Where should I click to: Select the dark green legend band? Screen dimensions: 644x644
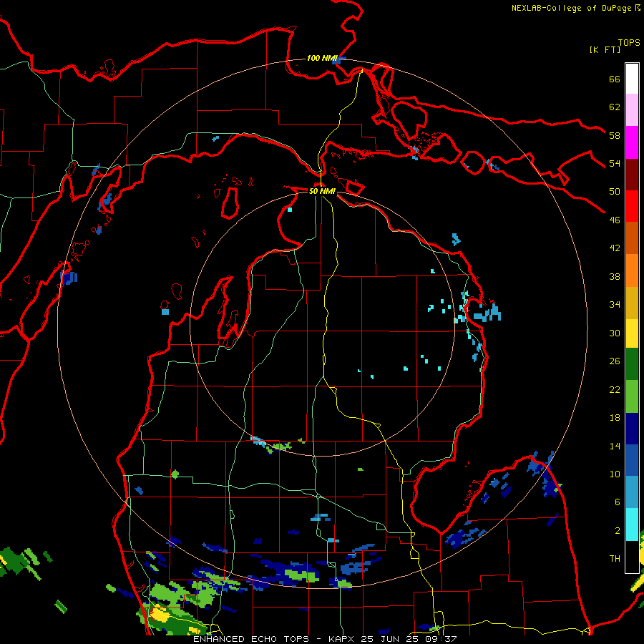(x=632, y=364)
